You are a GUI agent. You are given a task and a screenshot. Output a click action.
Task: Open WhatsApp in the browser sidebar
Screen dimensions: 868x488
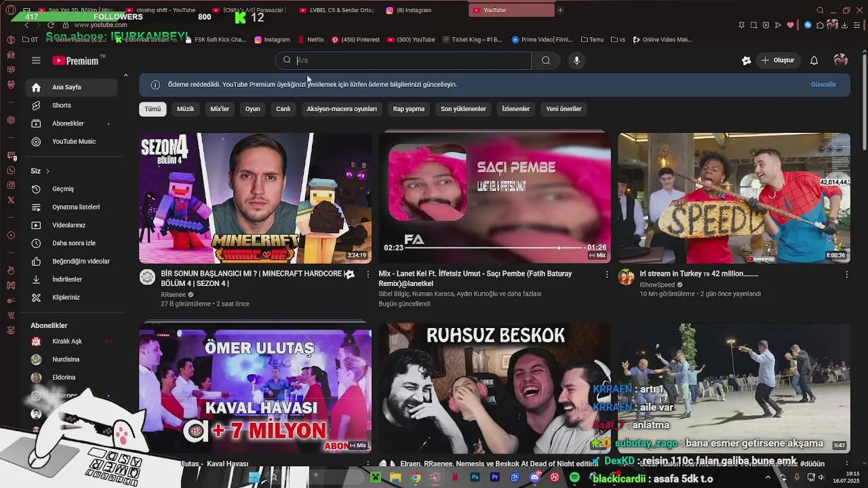pyautogui.click(x=11, y=170)
